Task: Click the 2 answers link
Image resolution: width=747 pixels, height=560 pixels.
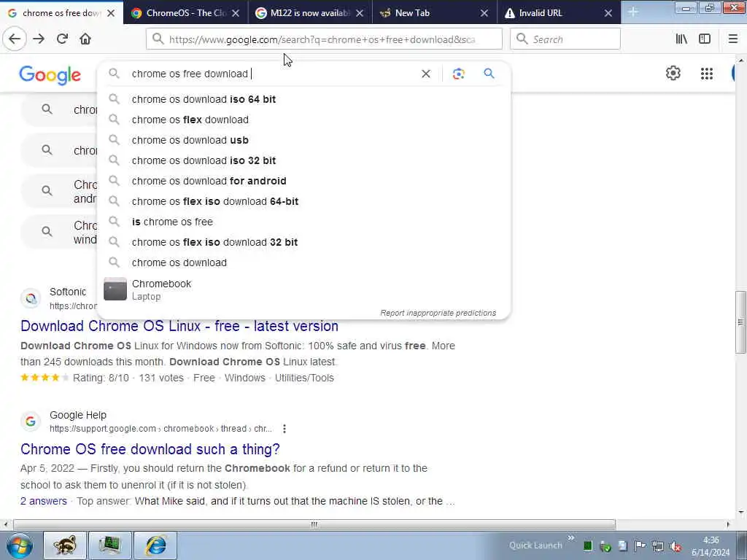Action: click(x=43, y=501)
